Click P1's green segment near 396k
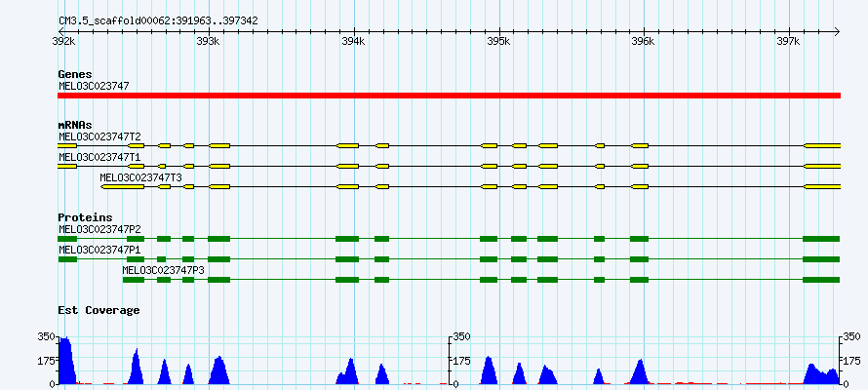Screen dimensions: 868x390 [x=640, y=259]
